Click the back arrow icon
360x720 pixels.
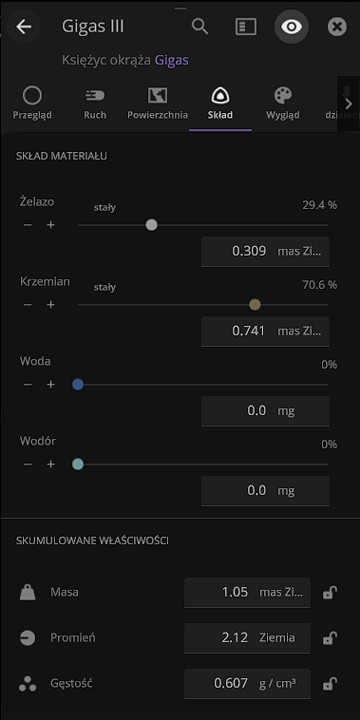[24, 27]
